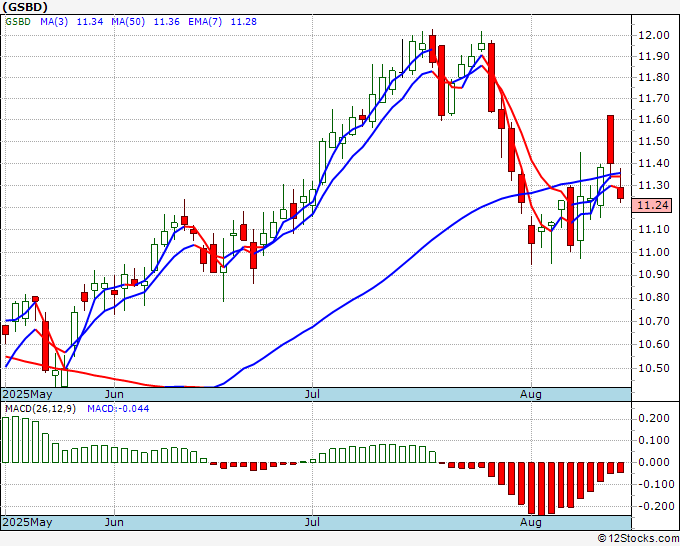680x546 pixels.
Task: Click 2025May on the price chart axis
Action: (x=27, y=394)
